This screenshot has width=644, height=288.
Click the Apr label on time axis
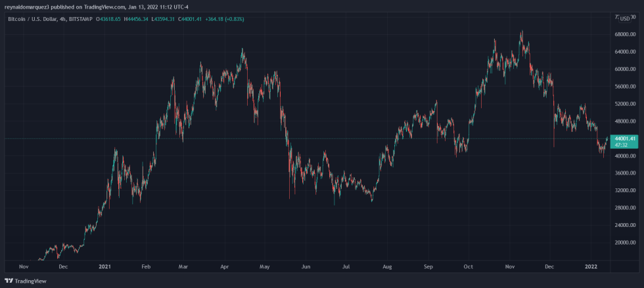(223, 266)
